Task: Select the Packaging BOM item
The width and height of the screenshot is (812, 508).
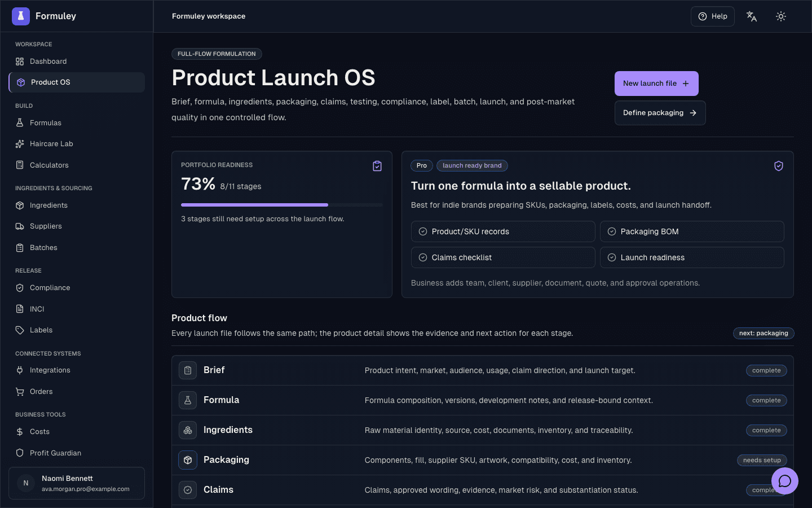Action: 692,231
